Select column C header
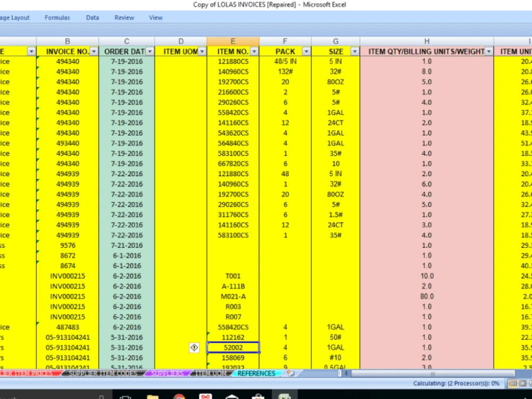 pos(127,41)
